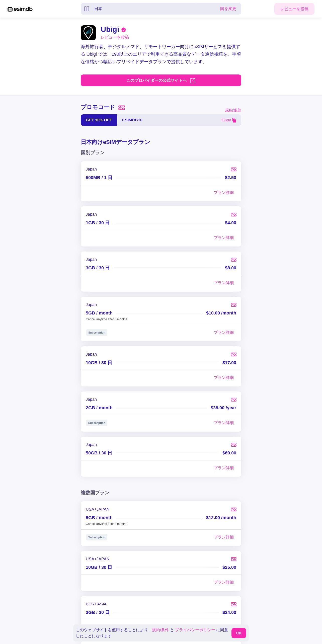Click the 国を変更 change country link
322x644 pixels.
pyautogui.click(x=228, y=9)
